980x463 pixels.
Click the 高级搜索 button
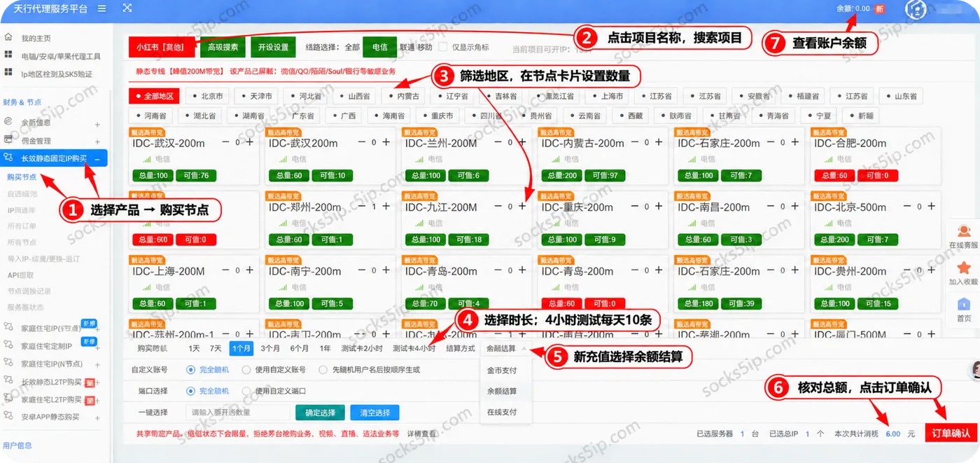point(223,47)
